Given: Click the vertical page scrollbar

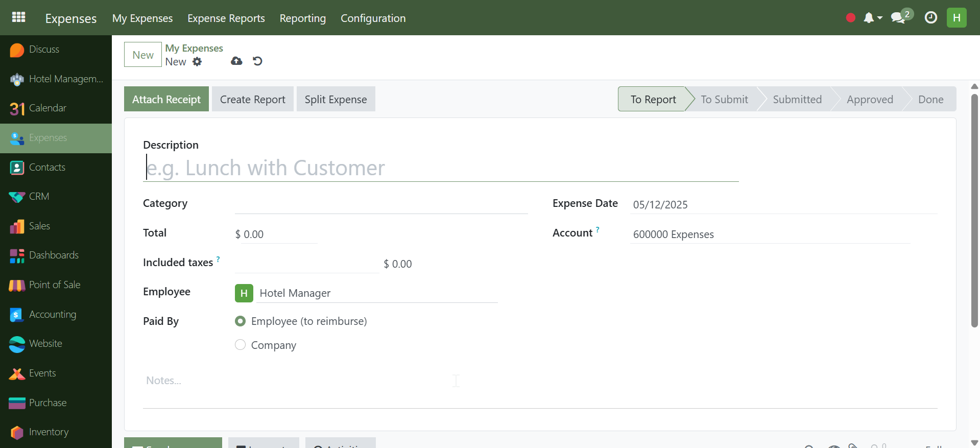Looking at the screenshot, I should (x=974, y=209).
